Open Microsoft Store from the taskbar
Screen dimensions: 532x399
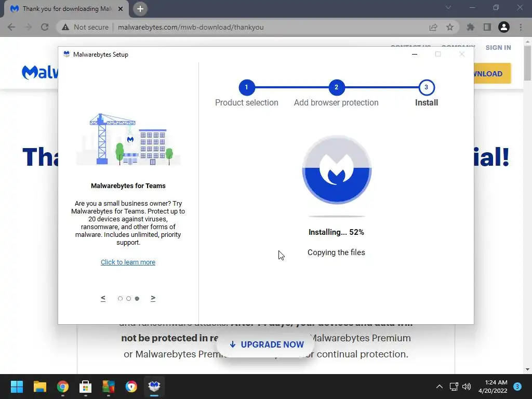[86, 387]
